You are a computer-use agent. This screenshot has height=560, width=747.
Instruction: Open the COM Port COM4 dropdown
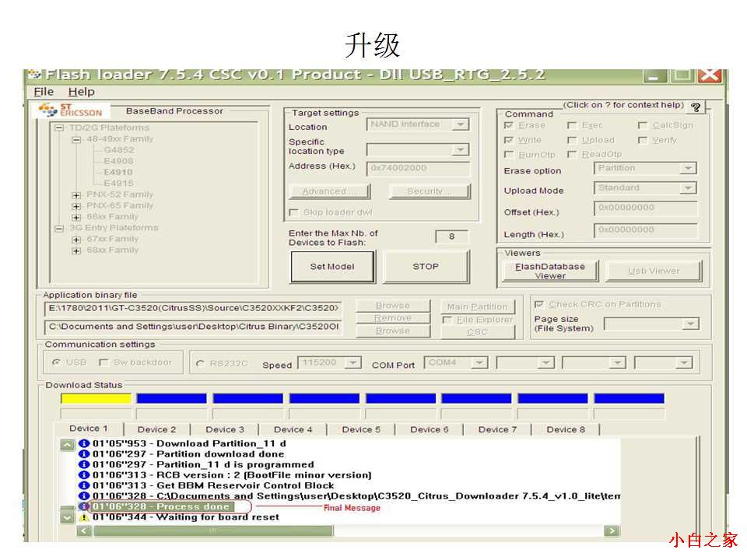point(480,363)
